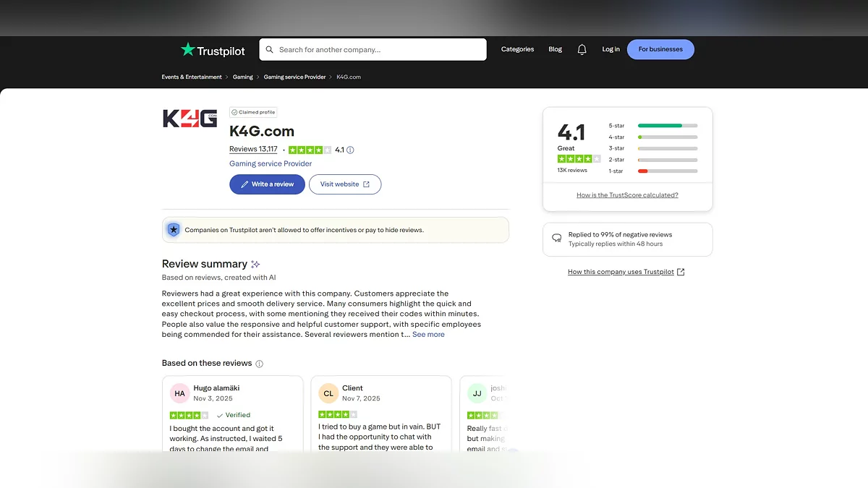Filter reviews by 5-star bar
Image resolution: width=868 pixels, height=488 pixels.
[667, 126]
